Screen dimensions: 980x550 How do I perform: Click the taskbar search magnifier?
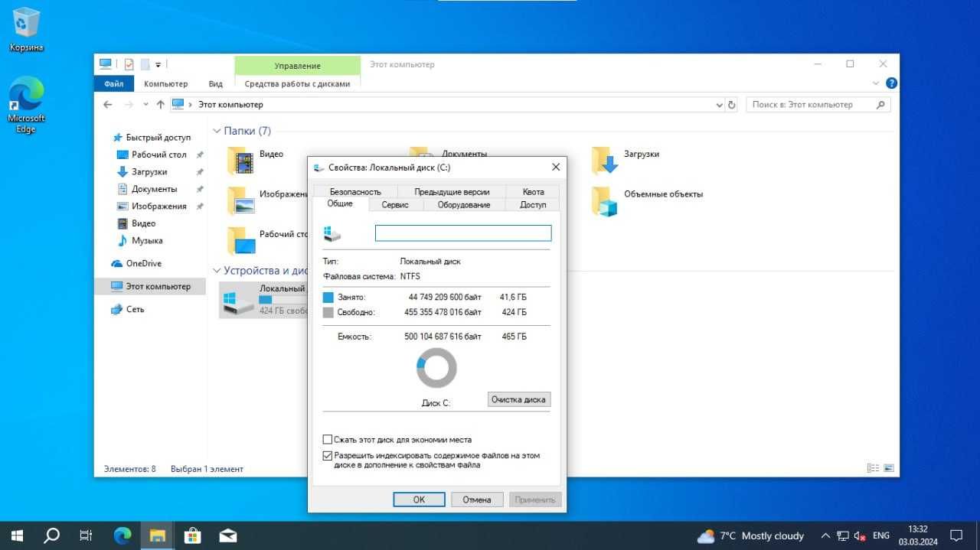(x=51, y=535)
